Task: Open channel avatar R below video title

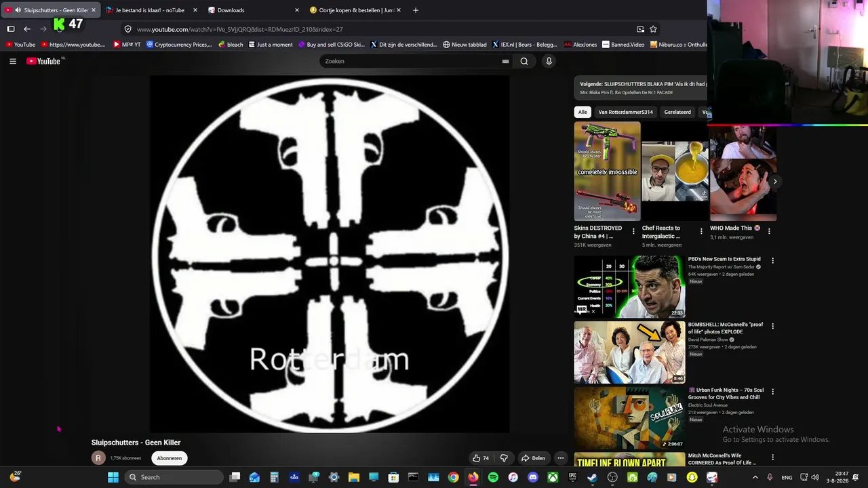Action: tap(98, 458)
